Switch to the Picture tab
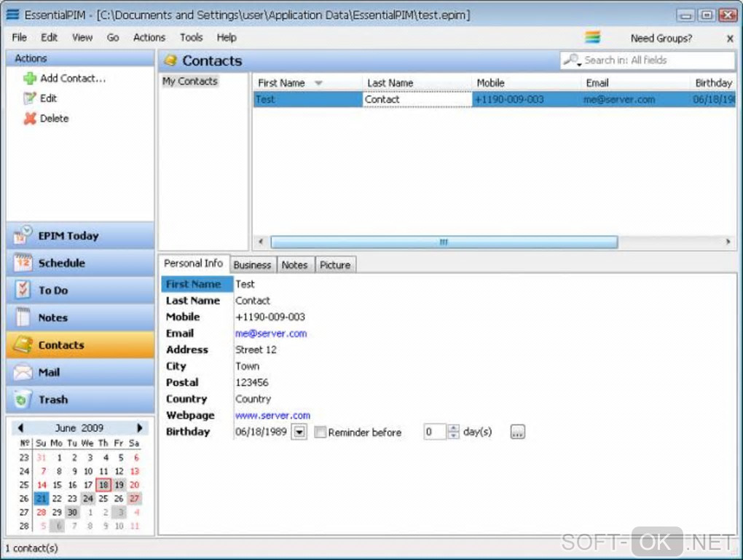 (335, 265)
